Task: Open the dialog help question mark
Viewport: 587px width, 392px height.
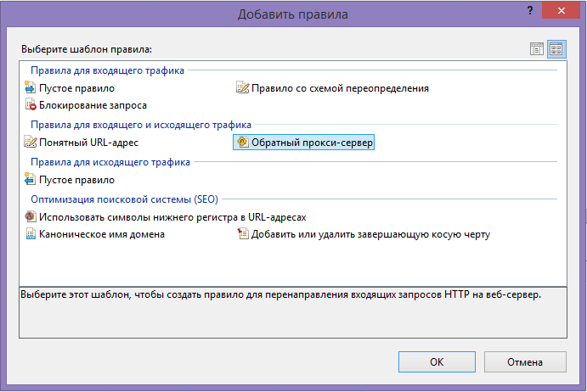Action: click(531, 13)
